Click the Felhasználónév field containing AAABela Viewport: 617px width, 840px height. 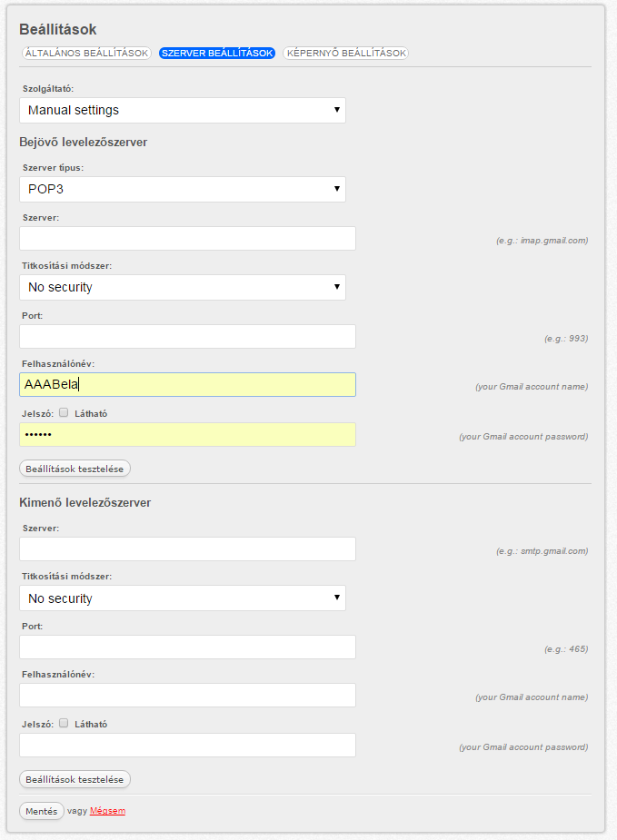(187, 385)
